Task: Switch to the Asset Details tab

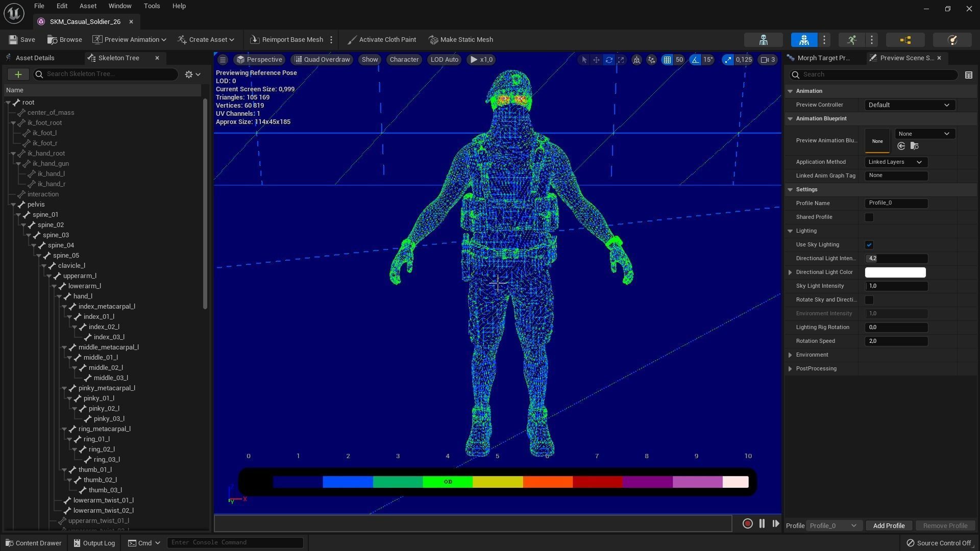Action: pos(35,58)
